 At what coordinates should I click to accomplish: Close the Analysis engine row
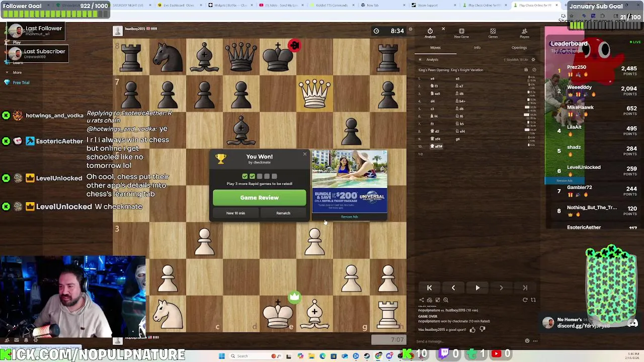420,59
